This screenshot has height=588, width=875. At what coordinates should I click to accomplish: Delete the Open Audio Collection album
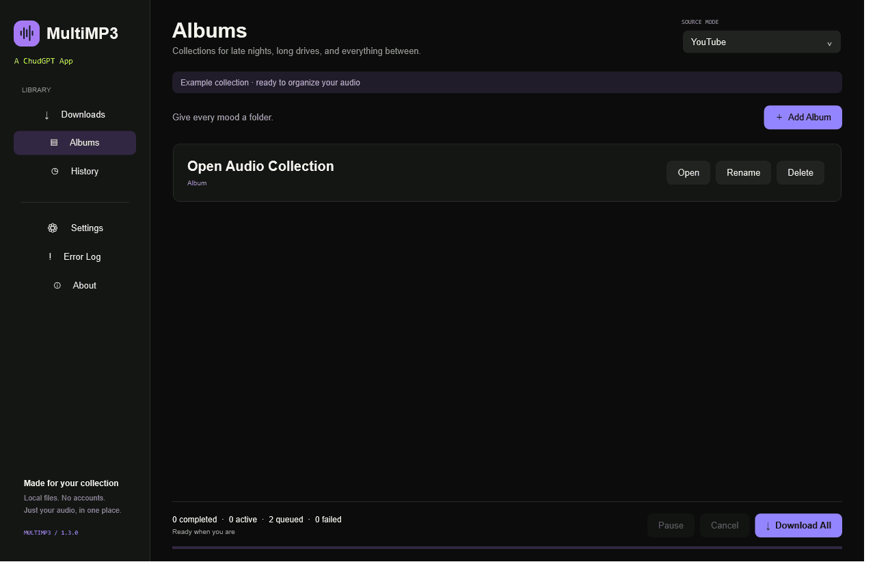(x=800, y=173)
